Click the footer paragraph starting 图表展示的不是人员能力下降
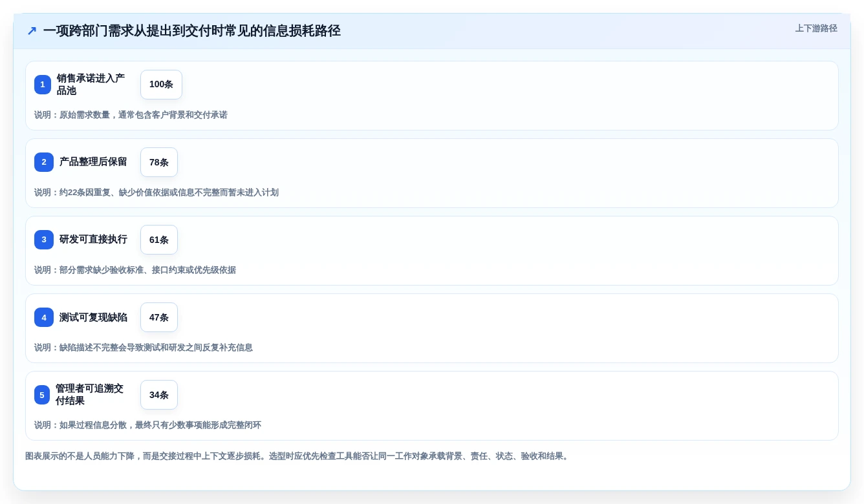The image size is (864, 504). 298,456
